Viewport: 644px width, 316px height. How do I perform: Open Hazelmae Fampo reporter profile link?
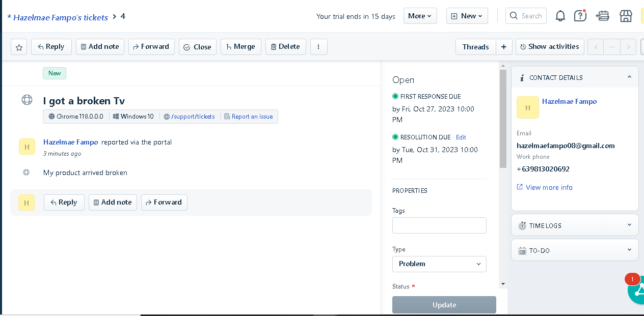(x=71, y=142)
